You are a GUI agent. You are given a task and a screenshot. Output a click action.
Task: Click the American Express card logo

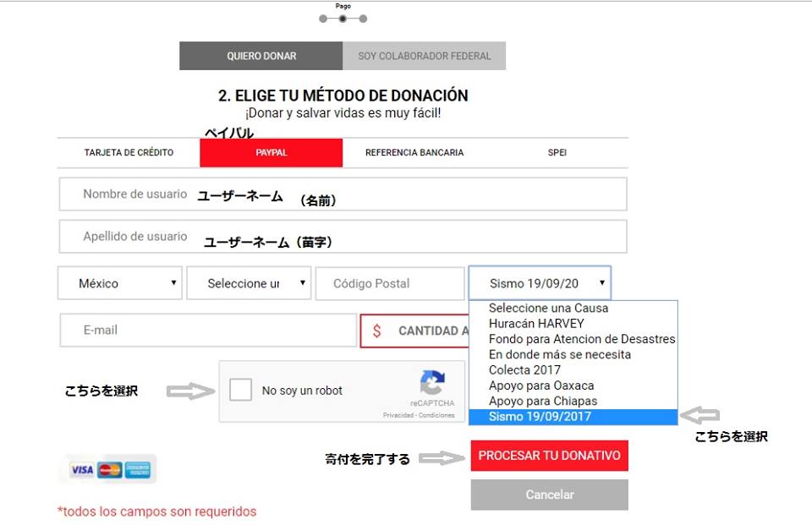click(137, 470)
